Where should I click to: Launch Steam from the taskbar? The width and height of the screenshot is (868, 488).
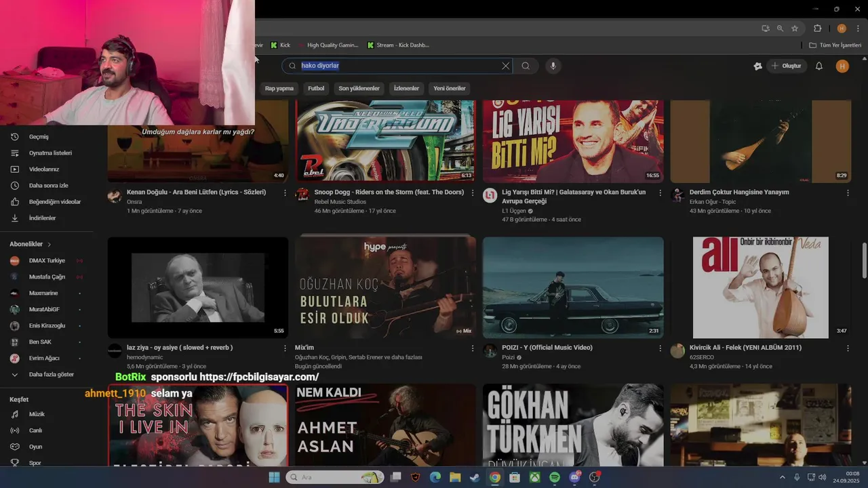coord(474,477)
